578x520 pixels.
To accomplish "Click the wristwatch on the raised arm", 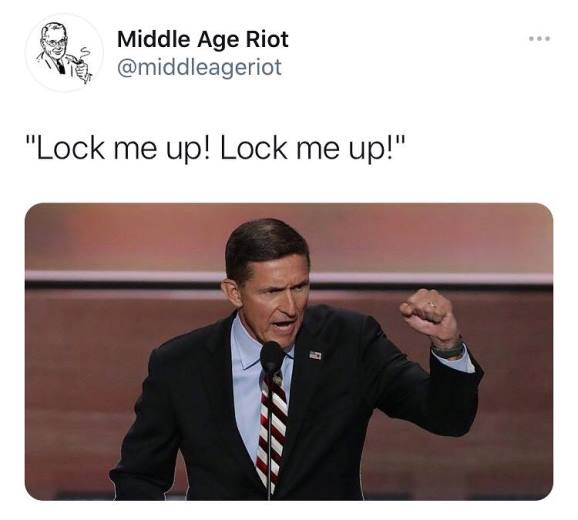I will [447, 349].
